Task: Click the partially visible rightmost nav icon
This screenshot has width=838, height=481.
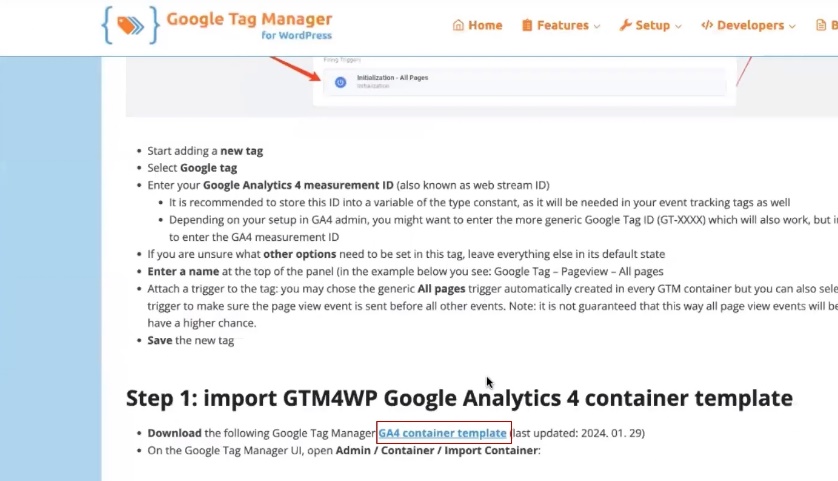Action: 821,25
